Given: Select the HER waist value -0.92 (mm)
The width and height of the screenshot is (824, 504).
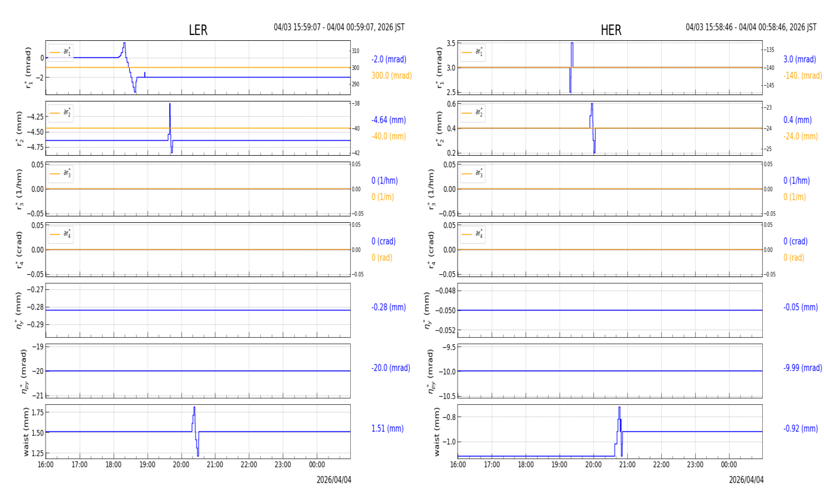Looking at the screenshot, I should click(801, 429).
